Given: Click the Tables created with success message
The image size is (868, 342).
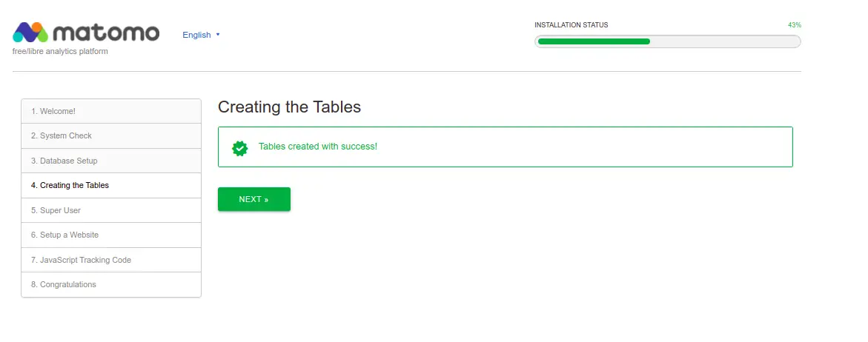Looking at the screenshot, I should (x=318, y=147).
